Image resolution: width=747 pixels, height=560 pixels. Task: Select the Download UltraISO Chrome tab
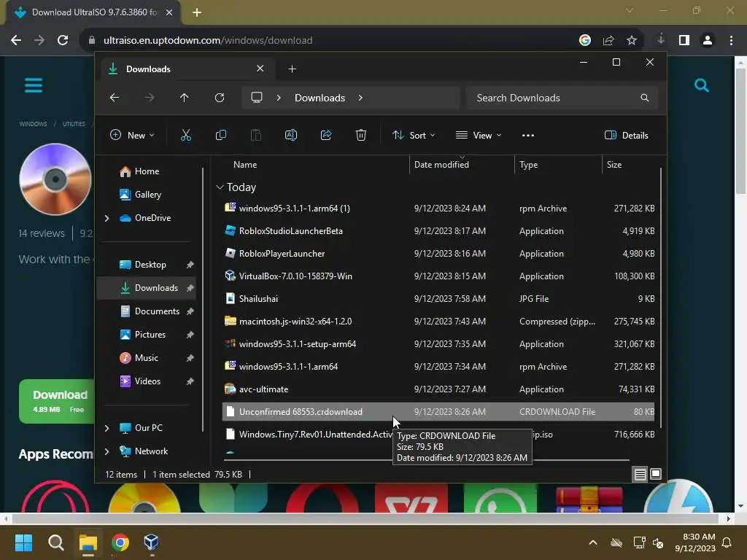click(x=94, y=12)
